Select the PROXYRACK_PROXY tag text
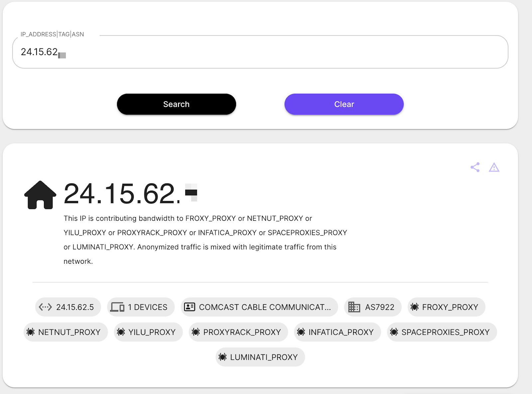532x394 pixels. click(242, 332)
